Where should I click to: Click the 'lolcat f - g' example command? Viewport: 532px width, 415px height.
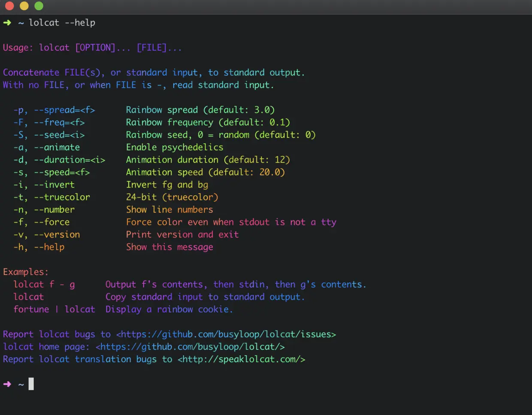[44, 284]
